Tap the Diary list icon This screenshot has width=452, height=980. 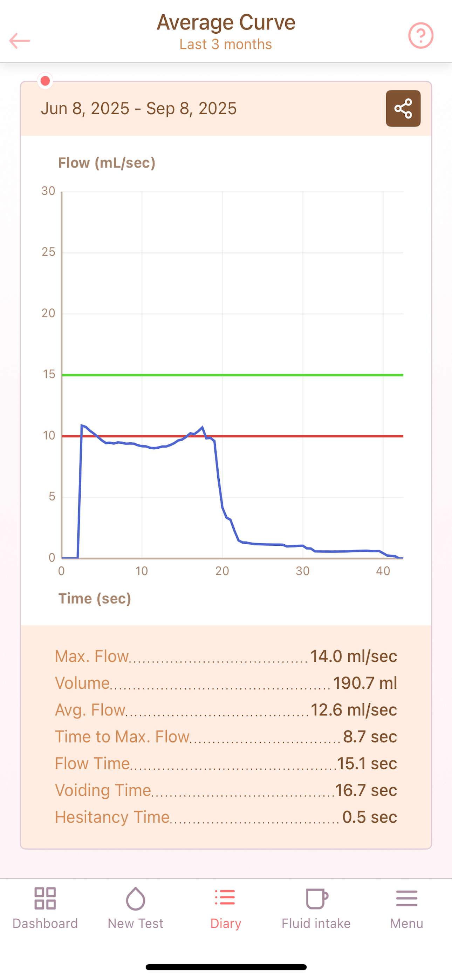(x=225, y=897)
